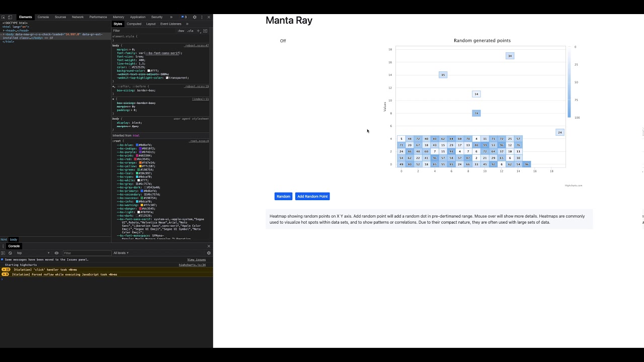Activate the inspect element picker icon

point(4,17)
